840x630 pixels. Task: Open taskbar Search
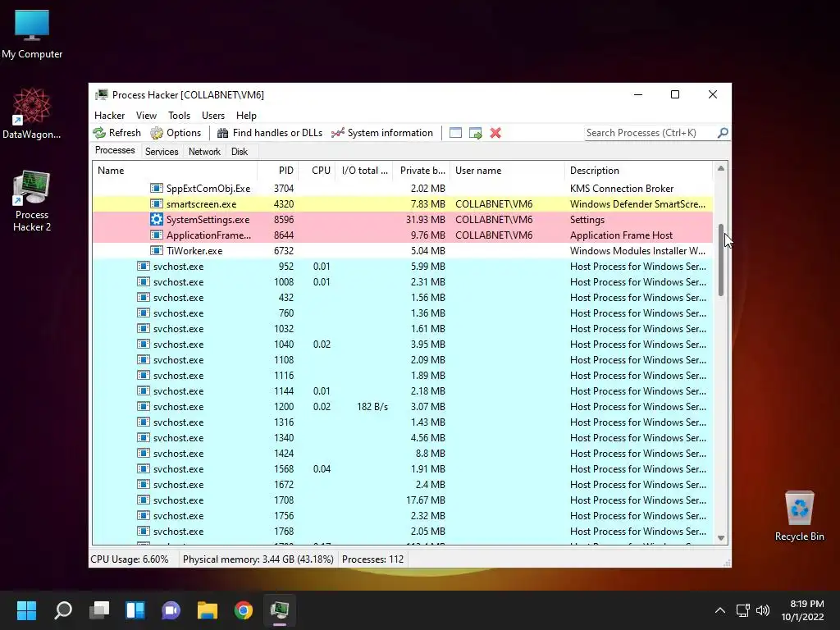point(63,610)
